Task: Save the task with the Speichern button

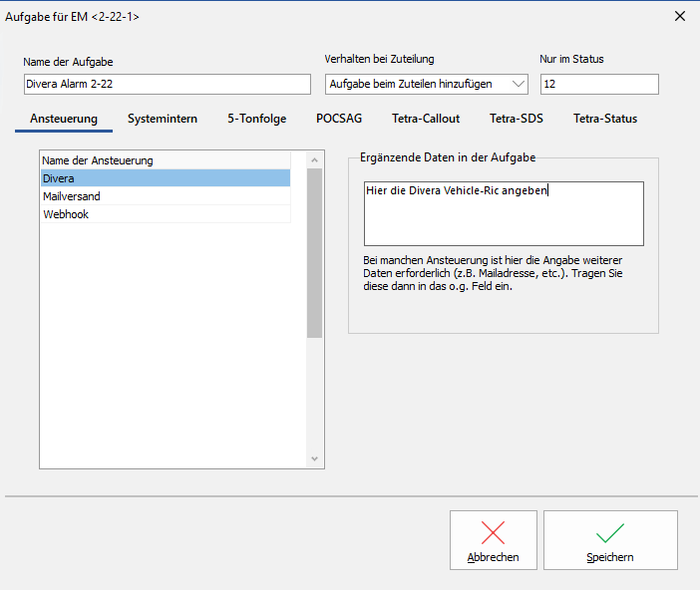Action: click(x=610, y=540)
